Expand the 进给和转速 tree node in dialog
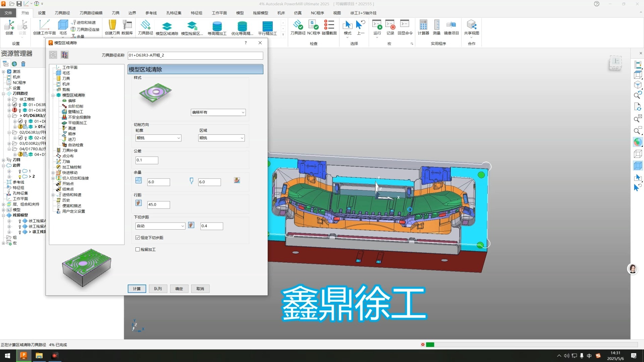The height and width of the screenshot is (362, 644). pos(53,195)
